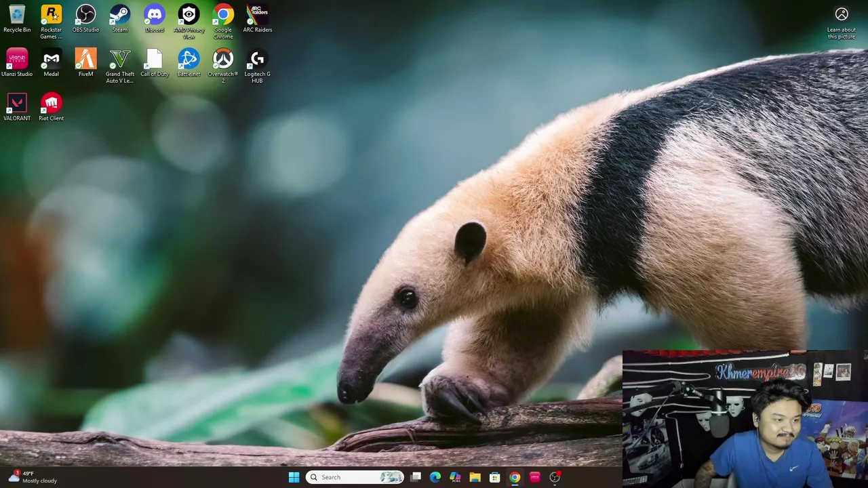Screen dimensions: 868x488
Task: Select the Discord desktop icon
Action: [x=154, y=19]
